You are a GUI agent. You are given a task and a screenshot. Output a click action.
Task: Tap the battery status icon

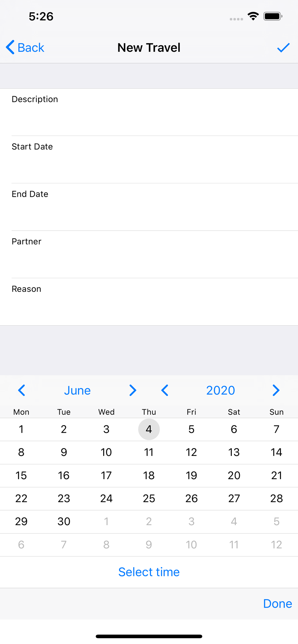273,16
